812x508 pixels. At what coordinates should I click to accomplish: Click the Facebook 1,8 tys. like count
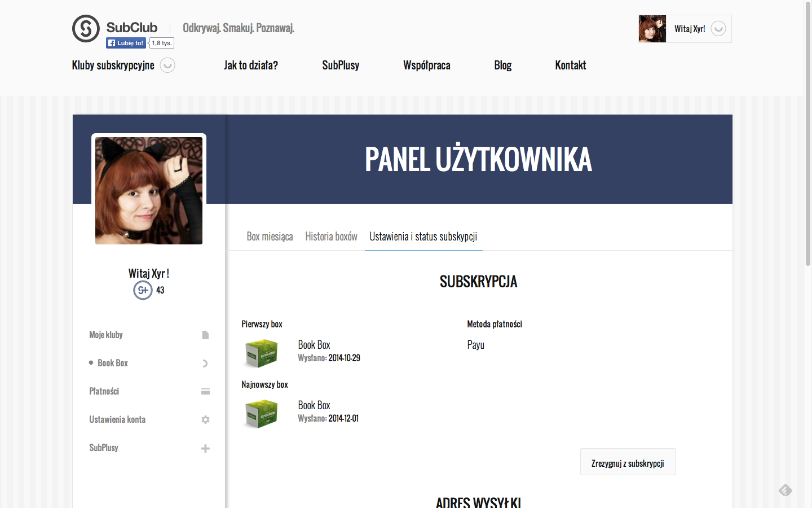click(x=161, y=43)
